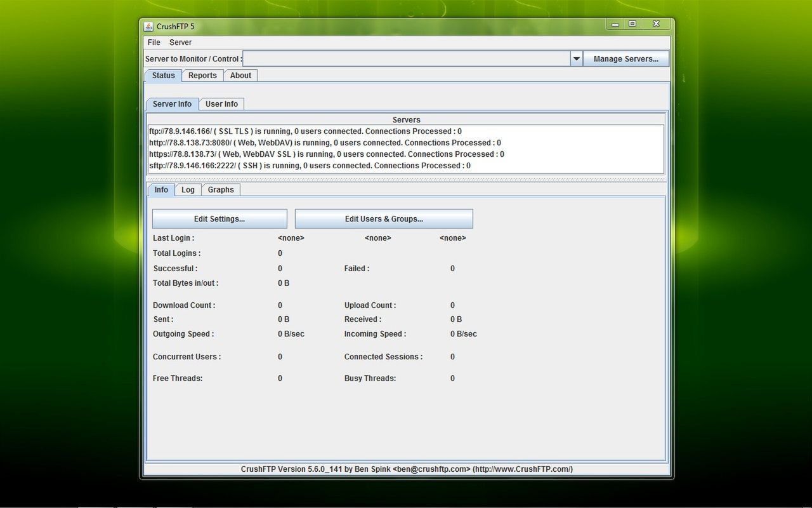The height and width of the screenshot is (508, 812).
Task: Click the Received label
Action: [x=363, y=319]
